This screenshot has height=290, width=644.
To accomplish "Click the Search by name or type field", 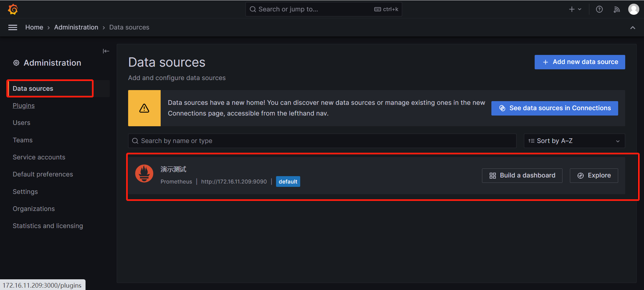I will [x=322, y=141].
